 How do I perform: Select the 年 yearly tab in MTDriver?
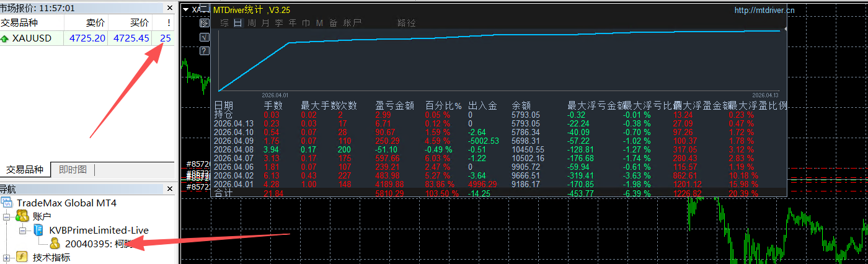point(293,23)
